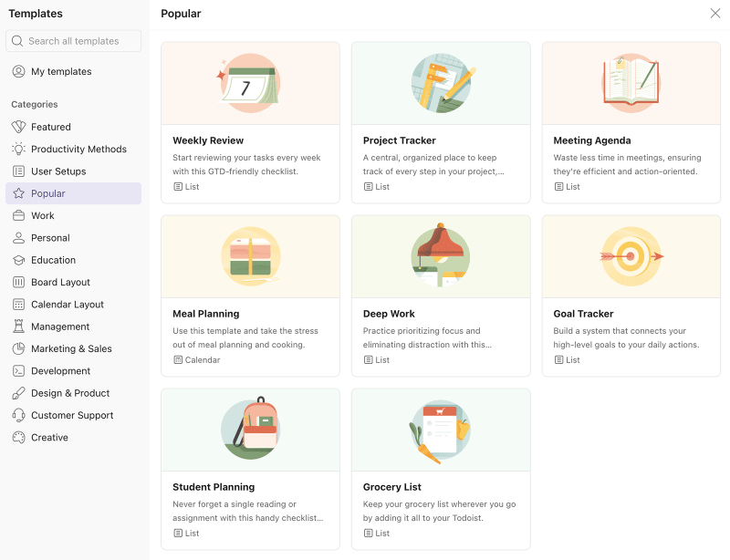Select the Education category icon
This screenshot has width=730, height=560.
[18, 260]
